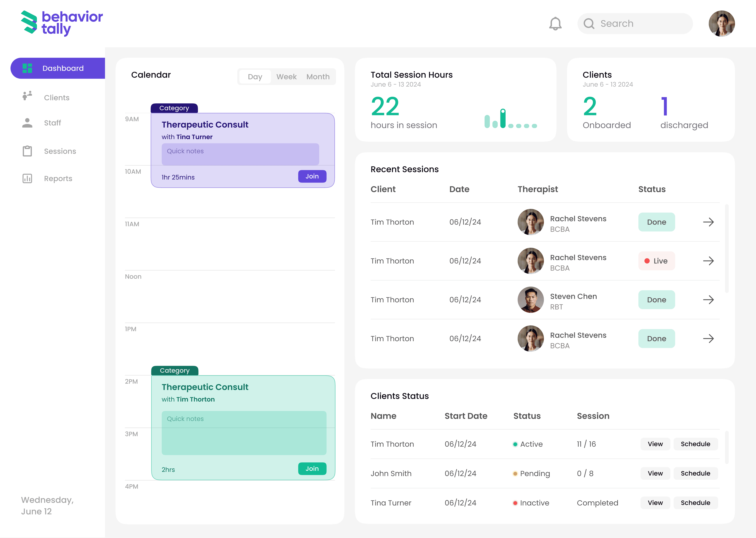
Task: Click the Staff person icon
Action: [x=27, y=123]
